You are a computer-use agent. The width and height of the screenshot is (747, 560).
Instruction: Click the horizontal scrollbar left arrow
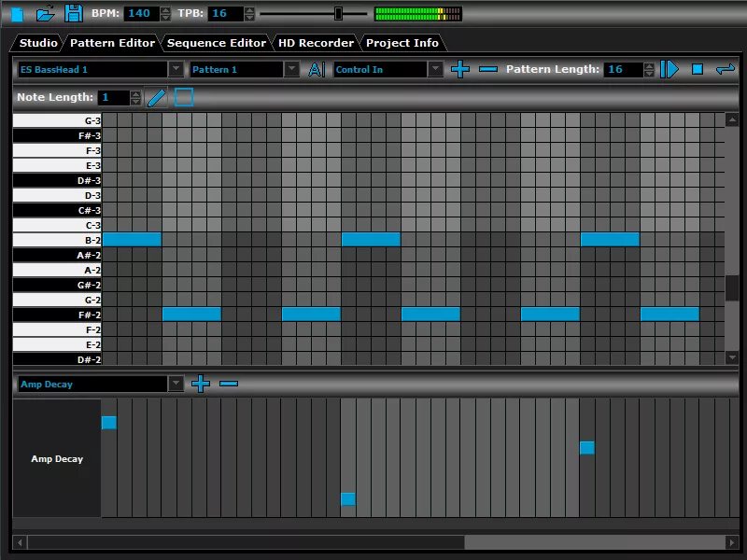tap(20, 542)
